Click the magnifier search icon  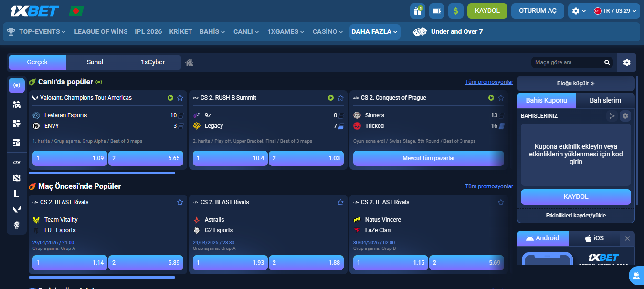[607, 62]
